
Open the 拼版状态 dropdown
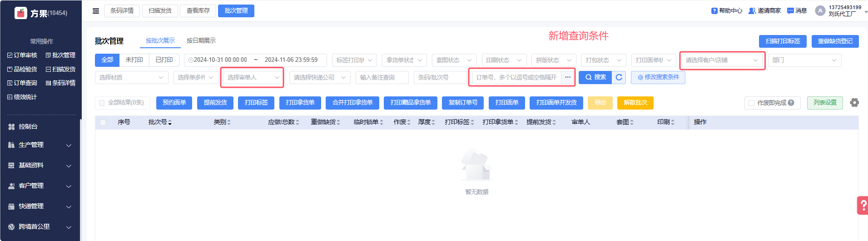click(x=554, y=60)
